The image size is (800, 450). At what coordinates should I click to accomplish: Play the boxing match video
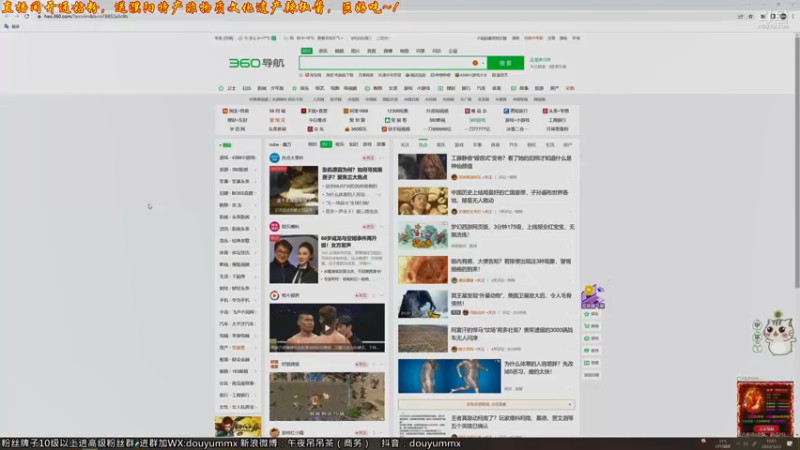(327, 328)
